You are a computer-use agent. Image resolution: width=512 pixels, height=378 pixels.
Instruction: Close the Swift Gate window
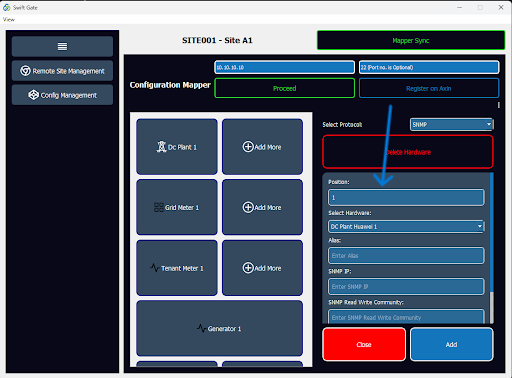(x=501, y=7)
